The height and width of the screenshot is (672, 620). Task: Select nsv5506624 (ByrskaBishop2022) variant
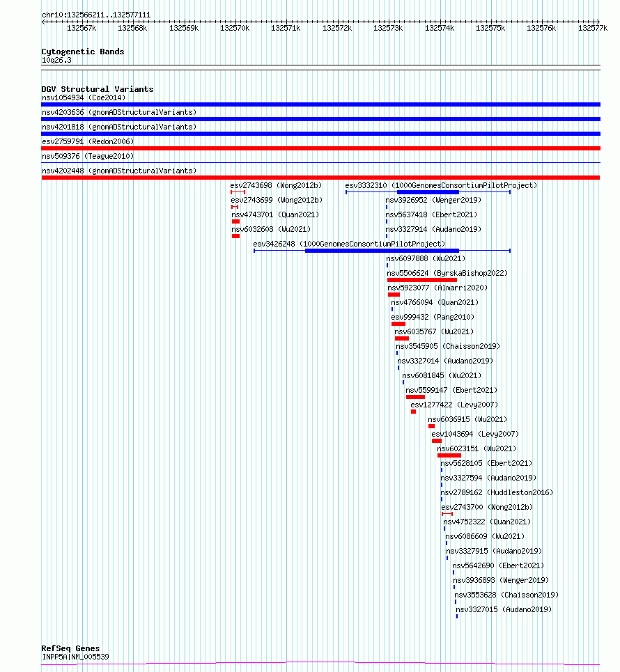coord(447,273)
